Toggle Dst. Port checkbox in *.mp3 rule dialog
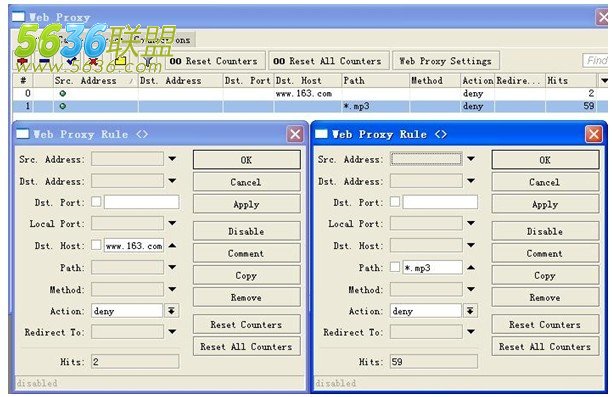This screenshot has height=397, width=612. click(x=395, y=202)
